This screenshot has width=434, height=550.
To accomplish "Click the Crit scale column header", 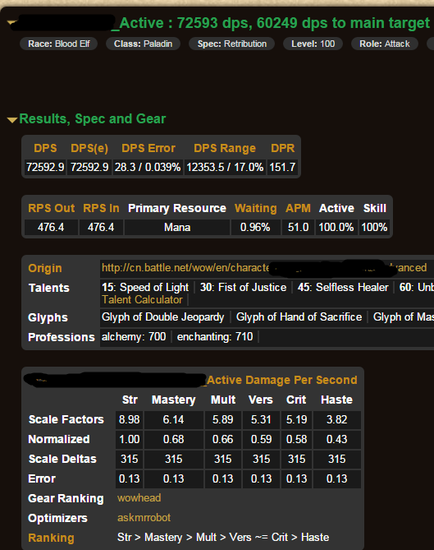I will (x=296, y=400).
